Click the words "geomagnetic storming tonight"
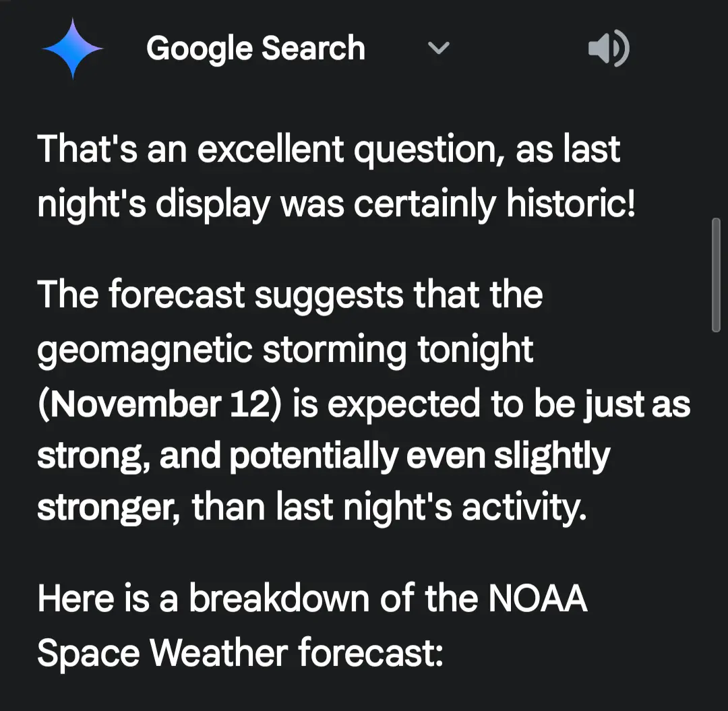This screenshot has width=728, height=711. (x=285, y=350)
